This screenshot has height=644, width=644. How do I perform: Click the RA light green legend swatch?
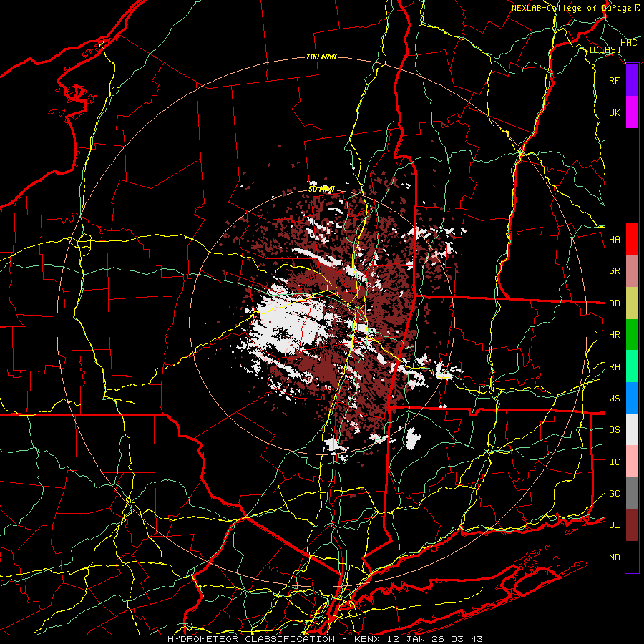point(632,366)
